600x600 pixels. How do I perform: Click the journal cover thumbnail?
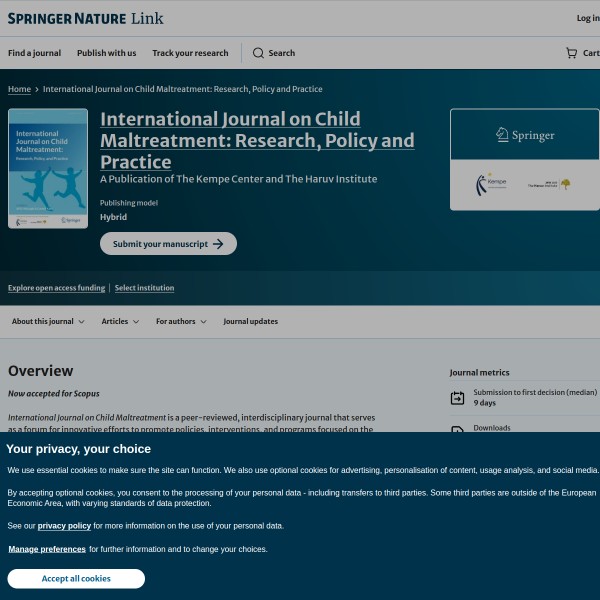(x=48, y=168)
